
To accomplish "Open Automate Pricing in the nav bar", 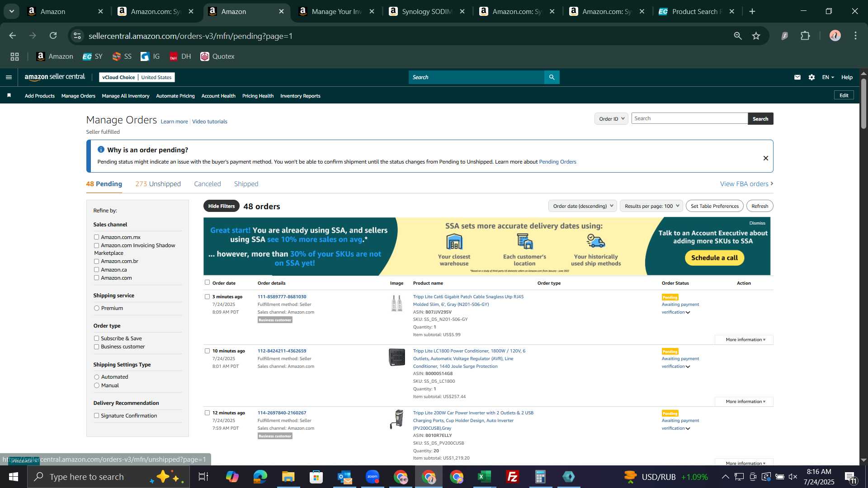I will (x=175, y=96).
